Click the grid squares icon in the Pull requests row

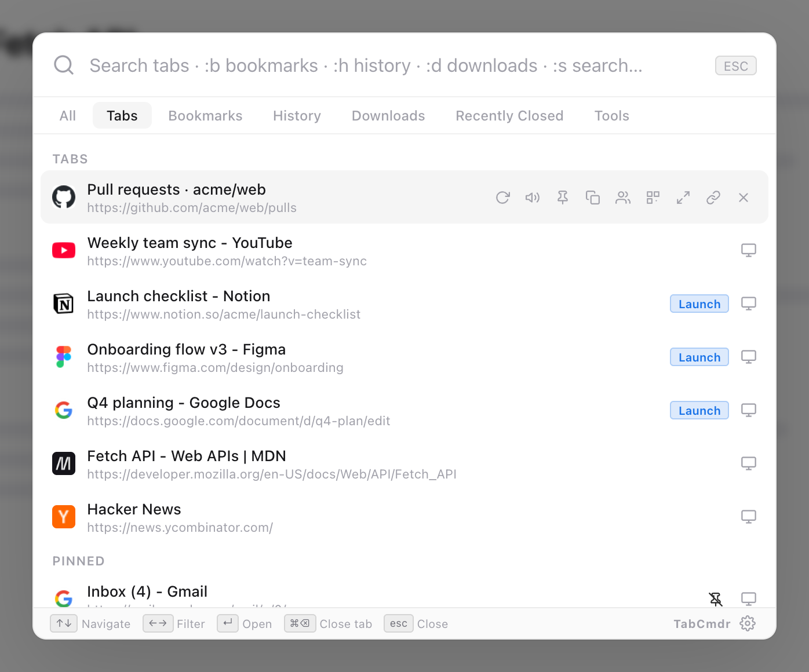click(653, 198)
